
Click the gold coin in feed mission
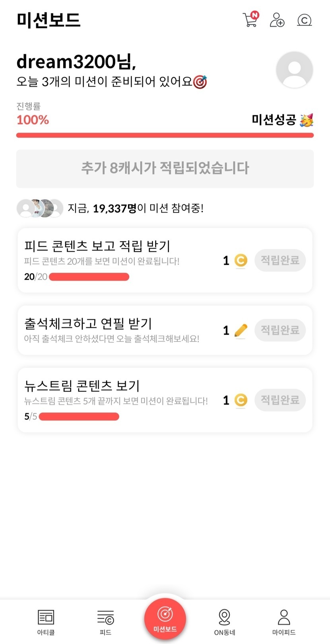[x=241, y=260]
